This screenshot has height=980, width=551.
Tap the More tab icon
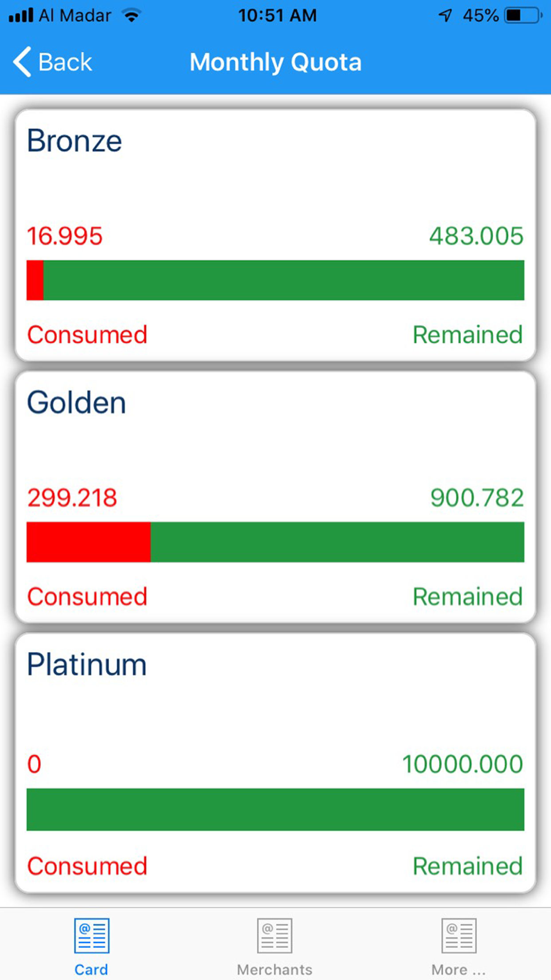point(458,935)
